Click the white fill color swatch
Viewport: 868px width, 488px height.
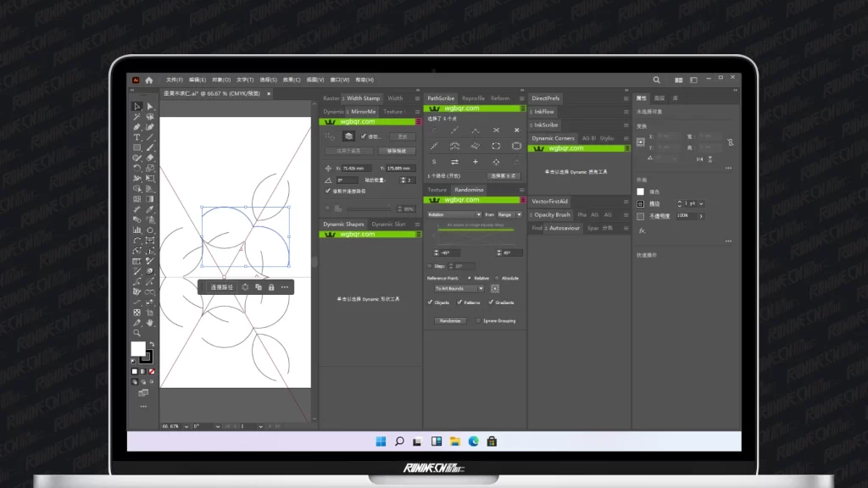tap(137, 349)
